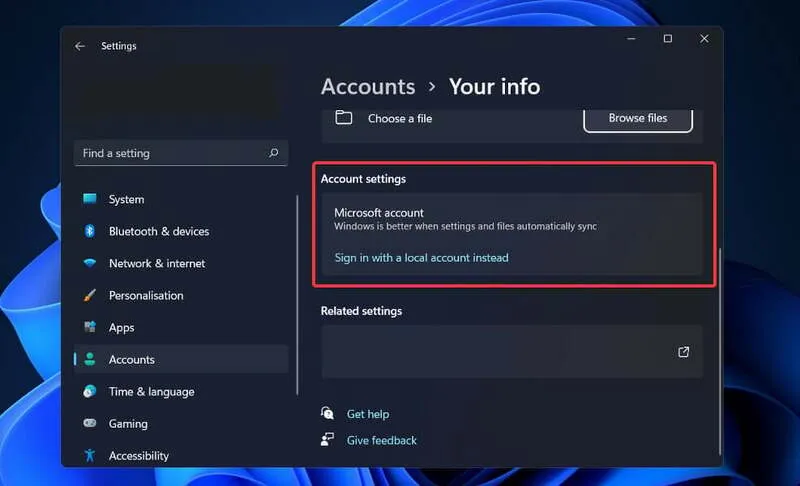800x486 pixels.
Task: Click the Network wifi icon
Action: pyautogui.click(x=90, y=263)
